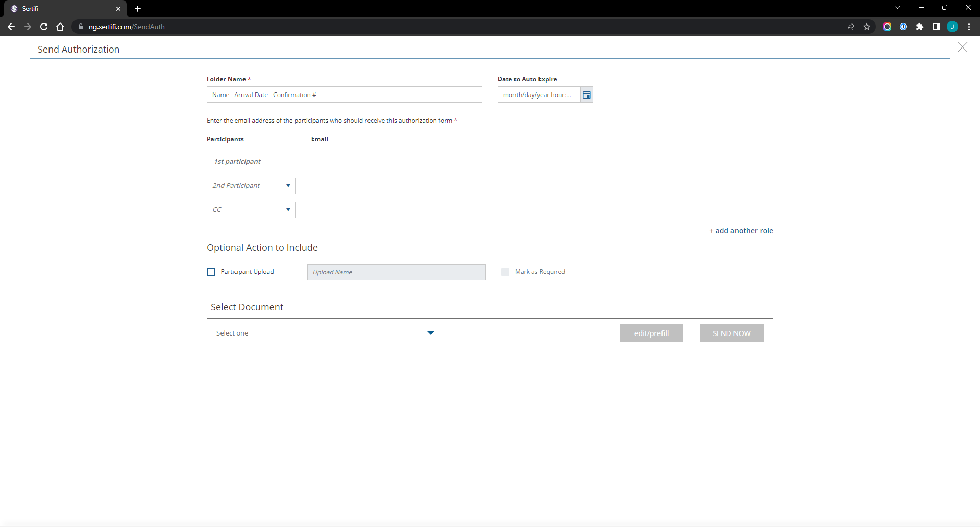Click the Participants column header
This screenshot has height=527, width=980.
[225, 139]
